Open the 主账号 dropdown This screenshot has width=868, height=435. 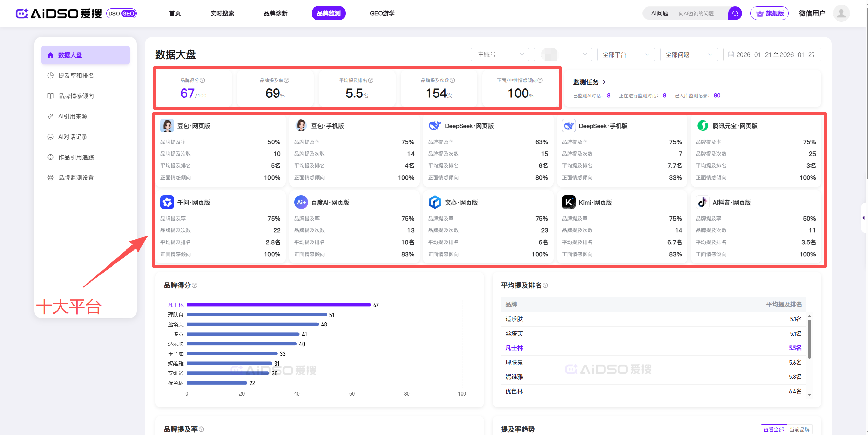tap(500, 54)
